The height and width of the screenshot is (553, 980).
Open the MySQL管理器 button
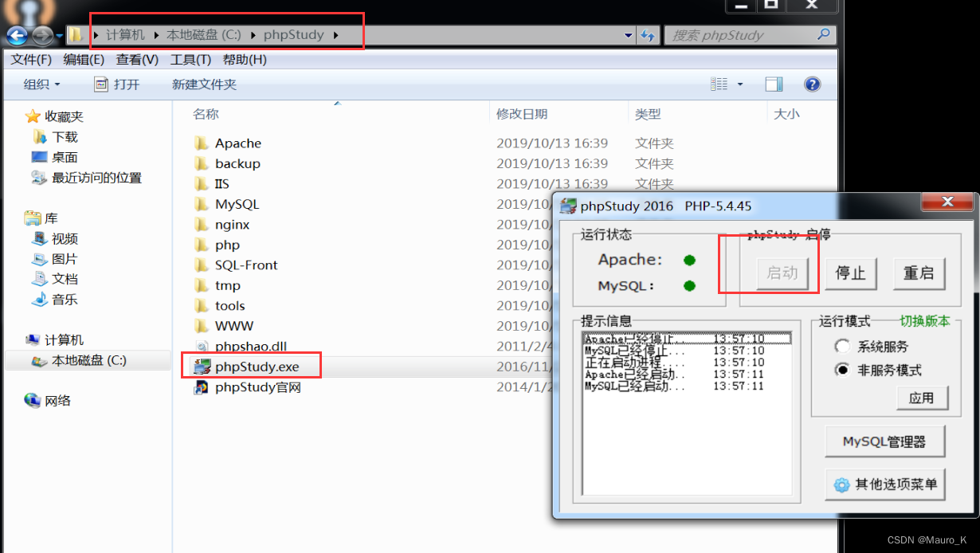click(x=885, y=441)
